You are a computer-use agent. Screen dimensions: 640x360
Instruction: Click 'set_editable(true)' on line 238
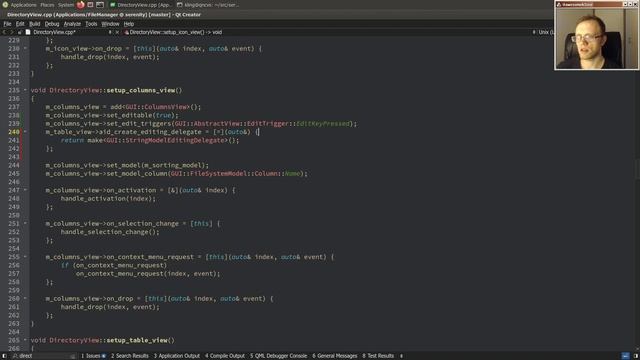[141, 115]
